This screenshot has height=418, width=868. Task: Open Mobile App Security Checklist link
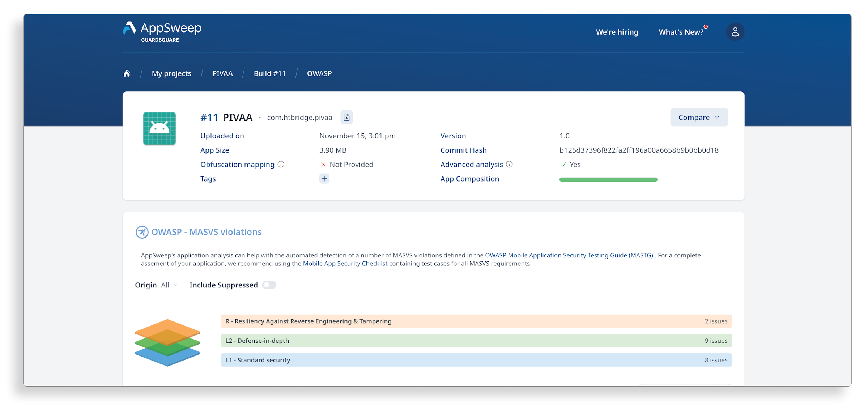click(345, 264)
